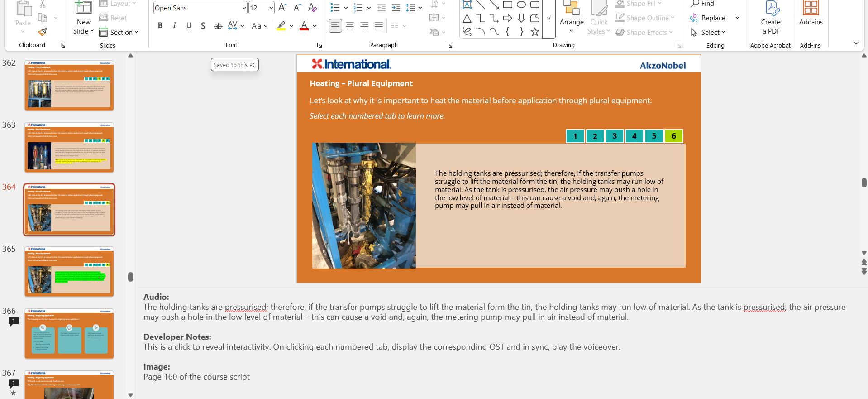Screen dimensions: 868x399
Task: Insert a star shape from gallery
Action: [x=535, y=32]
